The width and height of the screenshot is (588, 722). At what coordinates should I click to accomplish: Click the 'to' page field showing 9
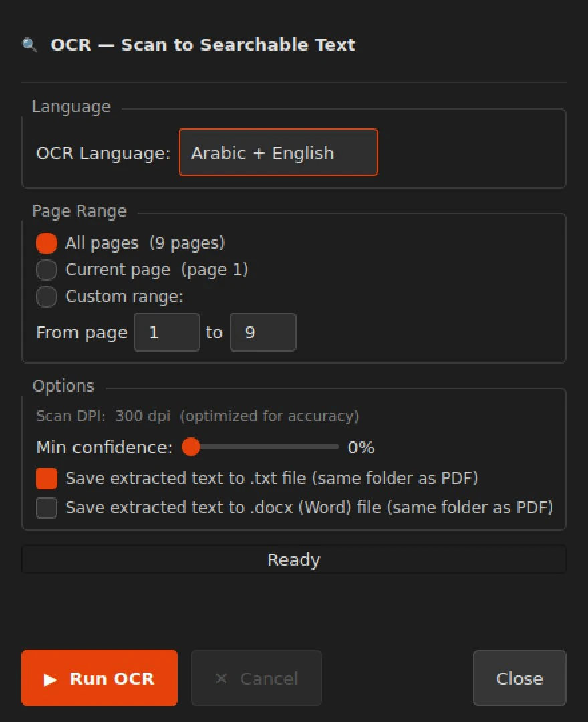point(263,332)
